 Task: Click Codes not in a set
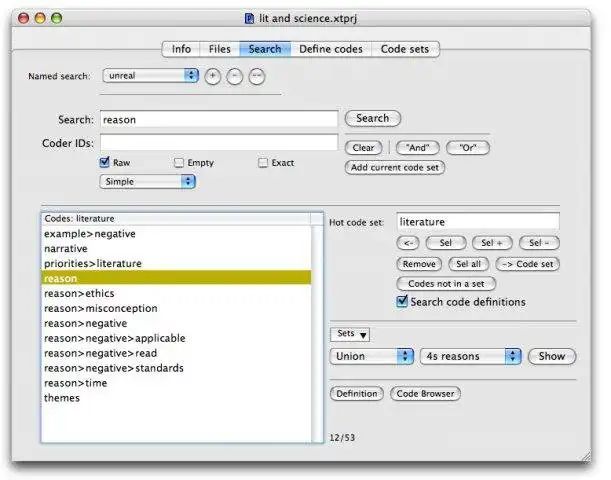click(x=446, y=284)
